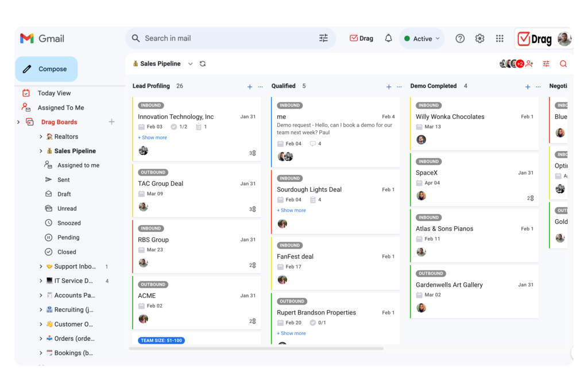The image size is (588, 392).
Task: Open the Google apps grid icon
Action: click(x=500, y=38)
